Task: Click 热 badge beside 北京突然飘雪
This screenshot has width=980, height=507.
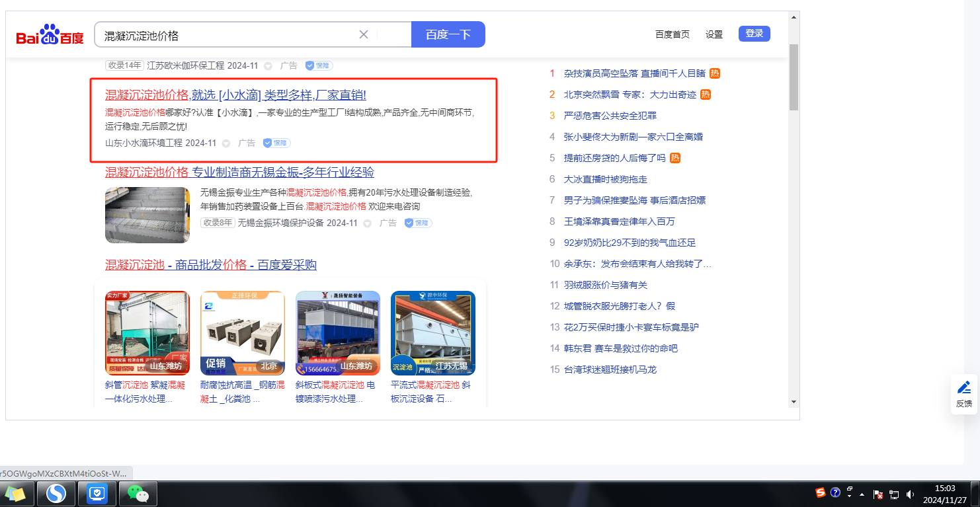Action: tap(706, 95)
